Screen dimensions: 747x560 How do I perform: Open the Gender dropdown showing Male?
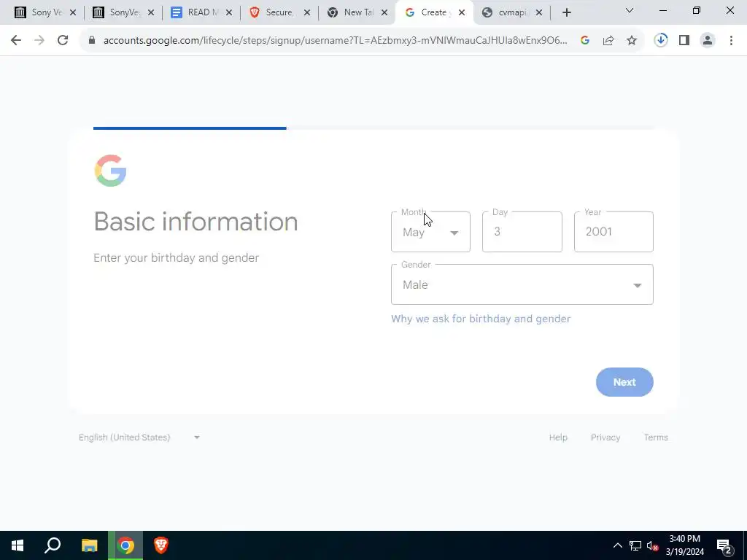coord(522,285)
